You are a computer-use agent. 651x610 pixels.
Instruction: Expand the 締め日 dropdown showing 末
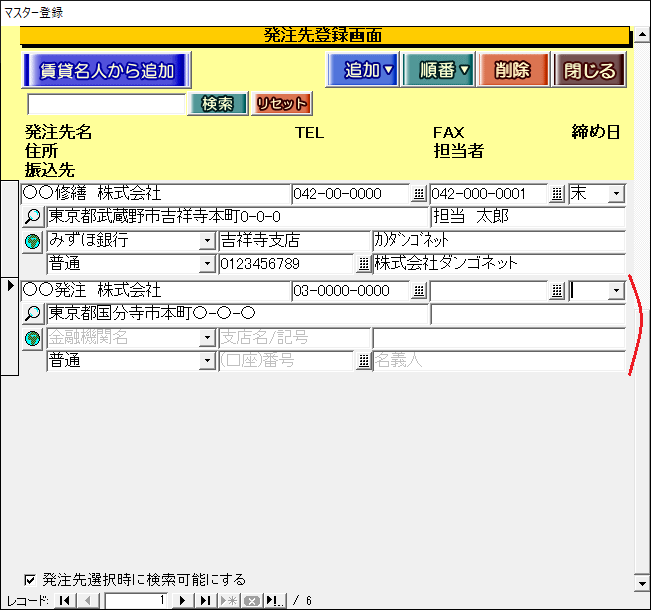(616, 194)
